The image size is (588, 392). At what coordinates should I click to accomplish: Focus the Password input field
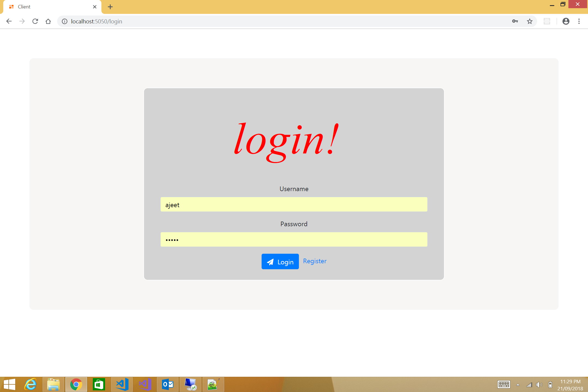[294, 240]
